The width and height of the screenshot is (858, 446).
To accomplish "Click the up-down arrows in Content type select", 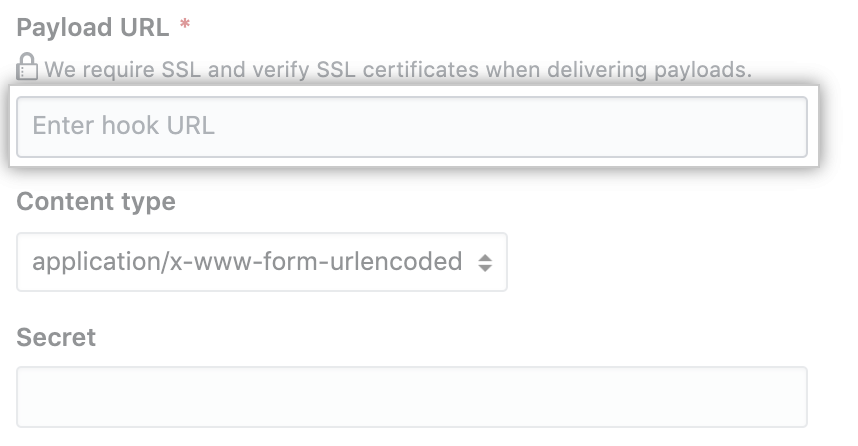I will (485, 263).
